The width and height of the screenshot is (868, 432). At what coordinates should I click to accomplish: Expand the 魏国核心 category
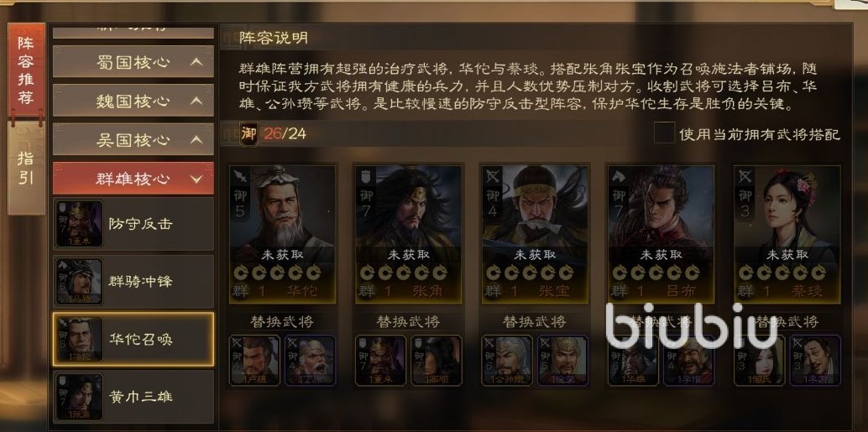point(133,101)
